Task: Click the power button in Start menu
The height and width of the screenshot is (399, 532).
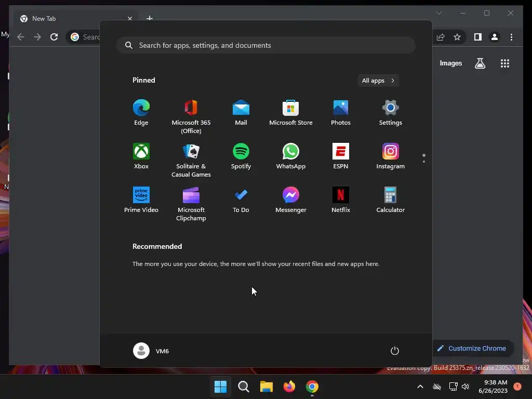Action: click(395, 351)
